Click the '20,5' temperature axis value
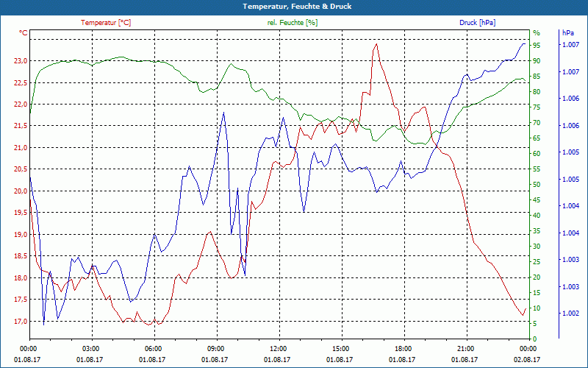 tap(21, 169)
